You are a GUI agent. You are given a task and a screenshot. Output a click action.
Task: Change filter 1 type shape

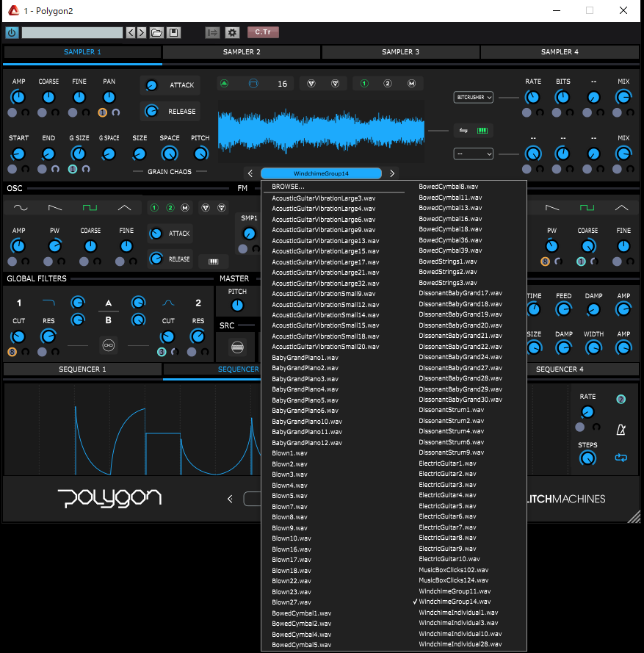(48, 303)
